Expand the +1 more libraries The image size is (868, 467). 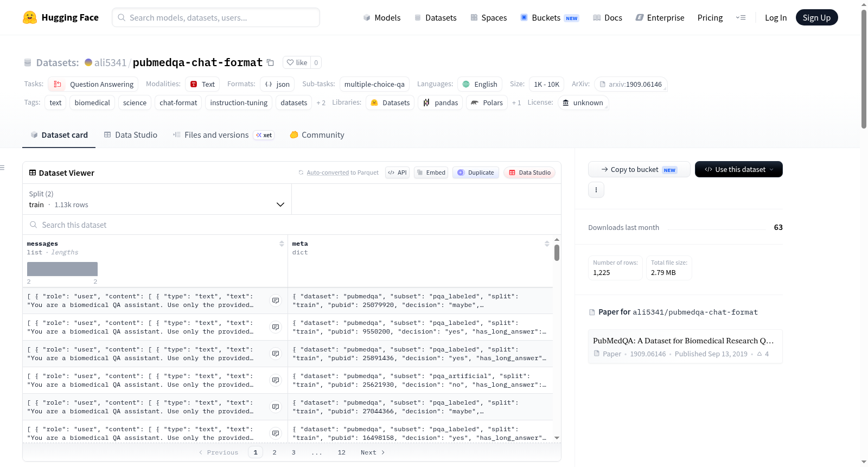point(516,103)
